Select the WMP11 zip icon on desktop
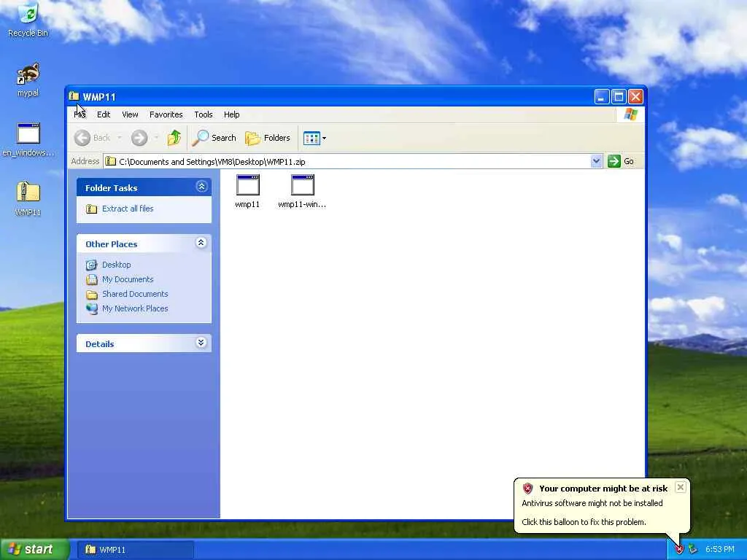The width and height of the screenshot is (747, 560). point(28,199)
